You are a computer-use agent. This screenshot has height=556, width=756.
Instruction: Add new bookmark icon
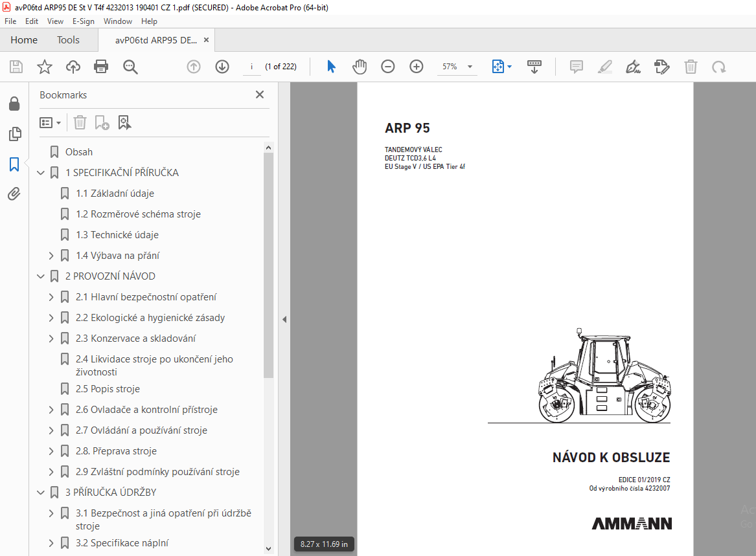click(x=102, y=122)
